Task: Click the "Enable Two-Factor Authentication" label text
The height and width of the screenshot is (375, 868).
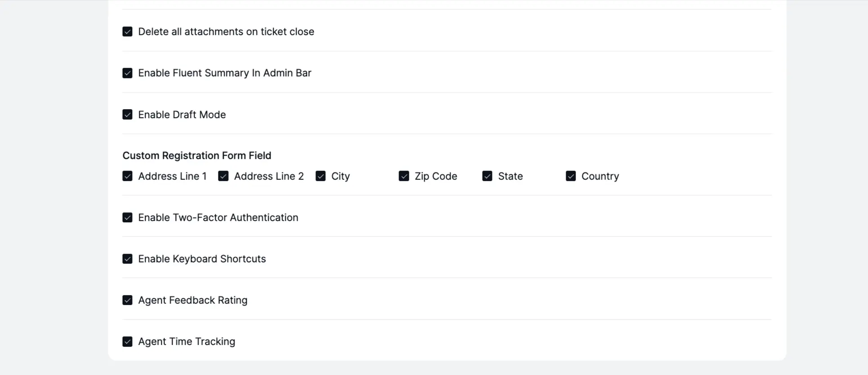Action: coord(218,217)
